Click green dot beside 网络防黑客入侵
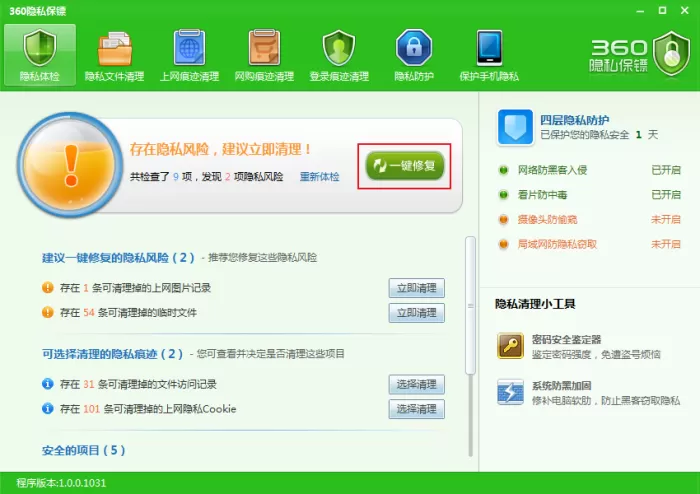The height and width of the screenshot is (494, 700). coord(504,170)
